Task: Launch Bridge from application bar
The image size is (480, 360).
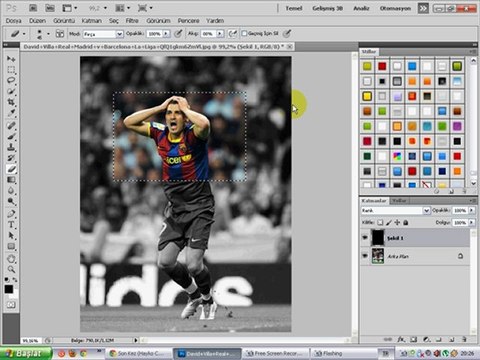Action: pos(33,8)
